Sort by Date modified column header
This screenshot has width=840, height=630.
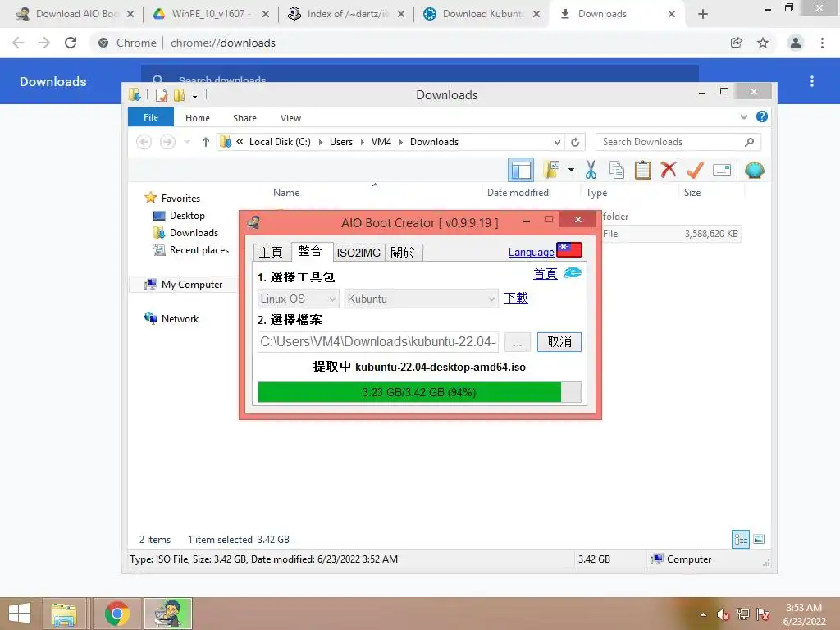click(x=518, y=192)
